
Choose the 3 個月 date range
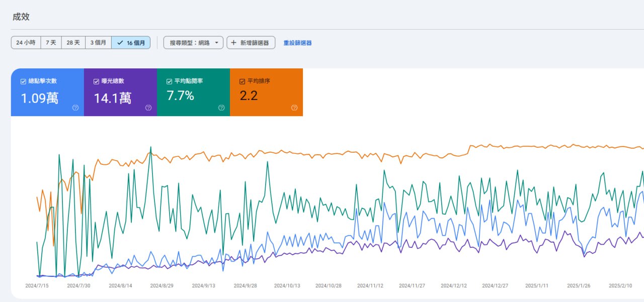(98, 43)
